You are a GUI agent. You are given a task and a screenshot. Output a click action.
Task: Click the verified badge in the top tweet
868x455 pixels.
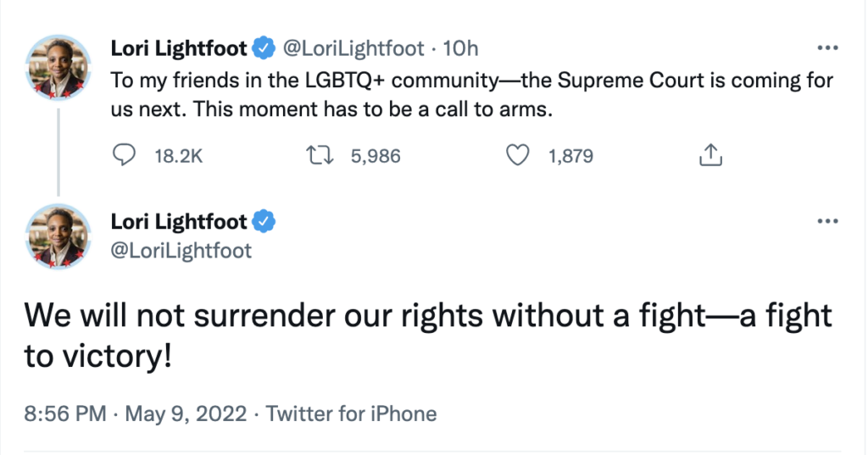[265, 49]
